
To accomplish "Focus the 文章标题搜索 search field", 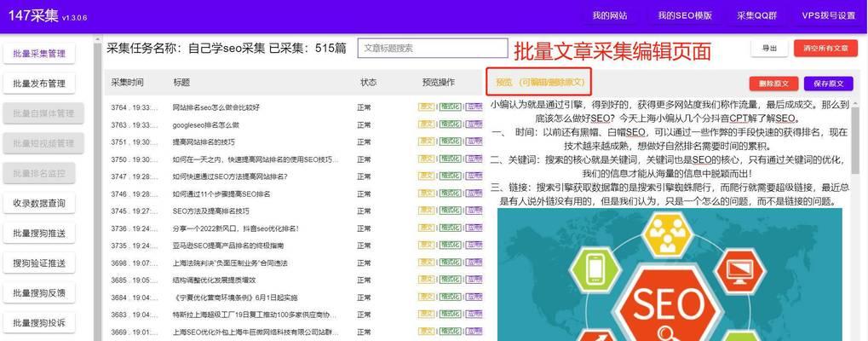I will click(x=433, y=48).
